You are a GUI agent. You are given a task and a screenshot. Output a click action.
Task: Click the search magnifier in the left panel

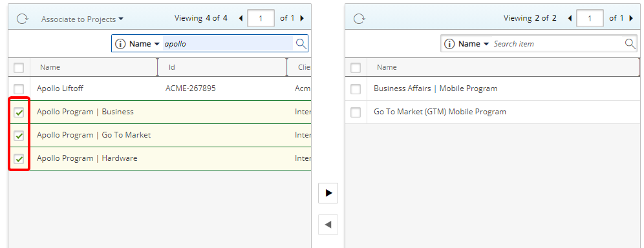tap(301, 44)
